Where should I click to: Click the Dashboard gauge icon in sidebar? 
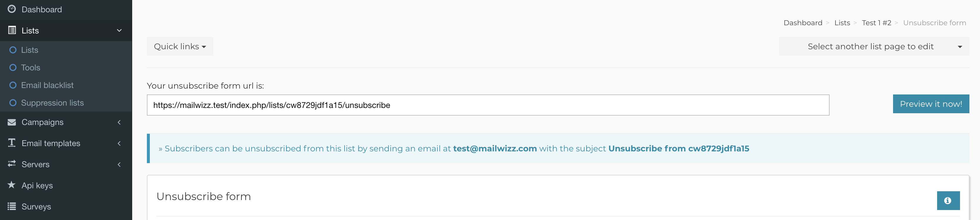[12, 9]
